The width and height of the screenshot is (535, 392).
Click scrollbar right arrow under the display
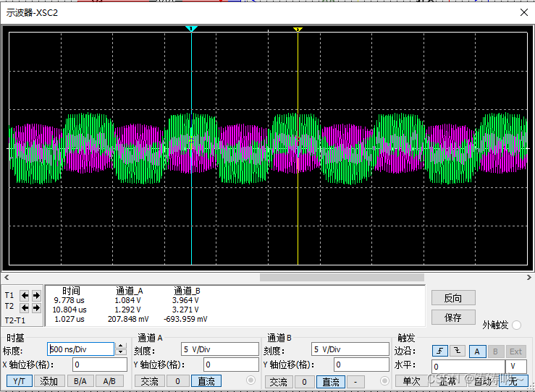(x=529, y=277)
